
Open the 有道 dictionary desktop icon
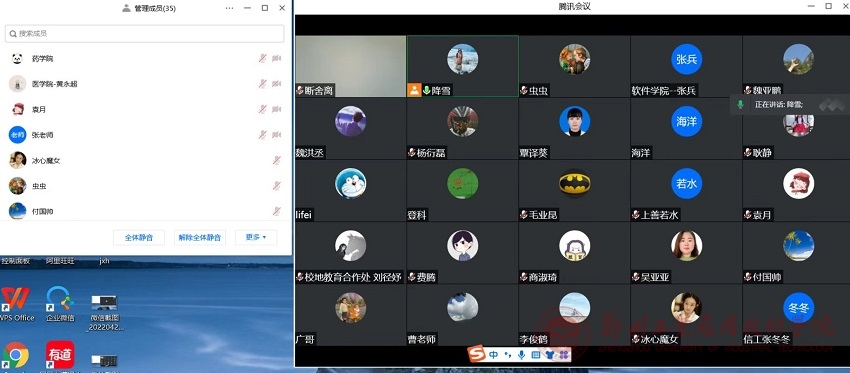pyautogui.click(x=60, y=356)
